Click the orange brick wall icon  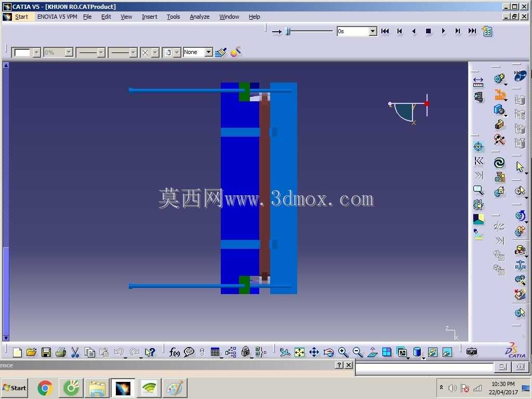[x=499, y=94]
